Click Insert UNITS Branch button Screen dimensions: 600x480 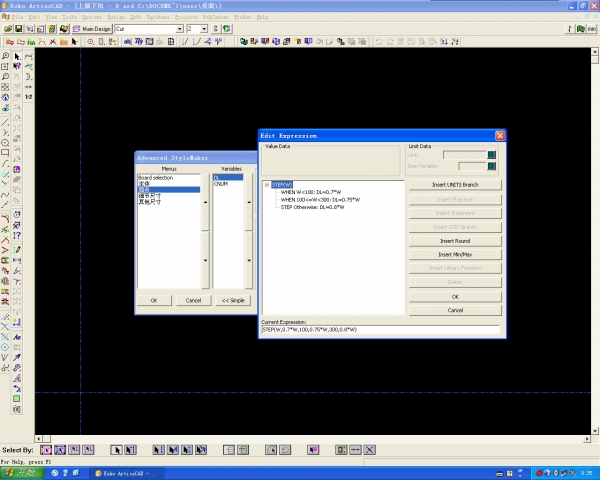point(455,185)
